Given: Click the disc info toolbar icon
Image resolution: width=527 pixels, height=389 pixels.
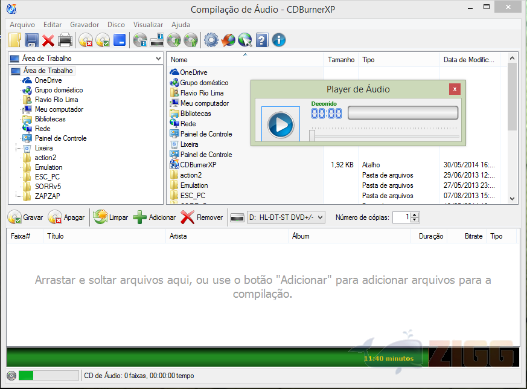Looking at the screenshot, I should tap(140, 40).
